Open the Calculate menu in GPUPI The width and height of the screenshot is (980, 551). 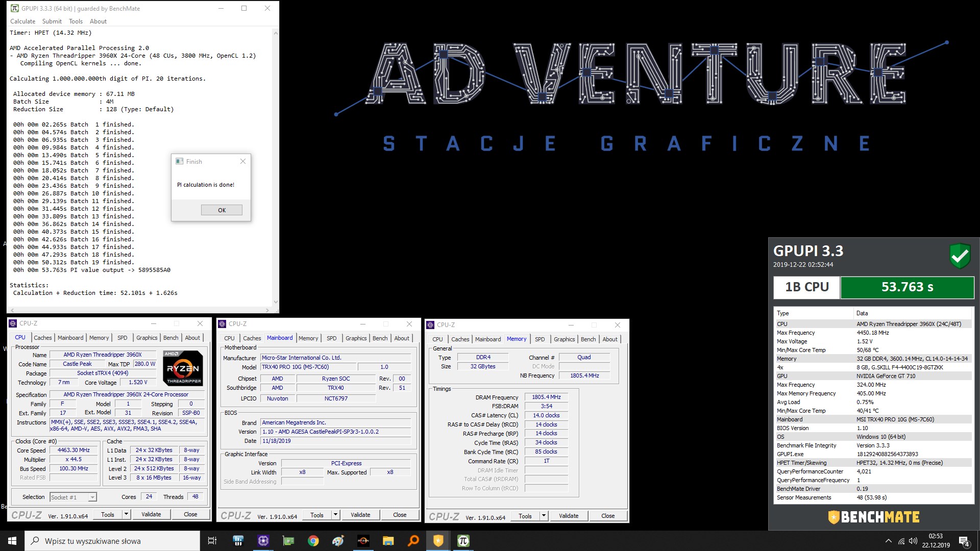(23, 21)
